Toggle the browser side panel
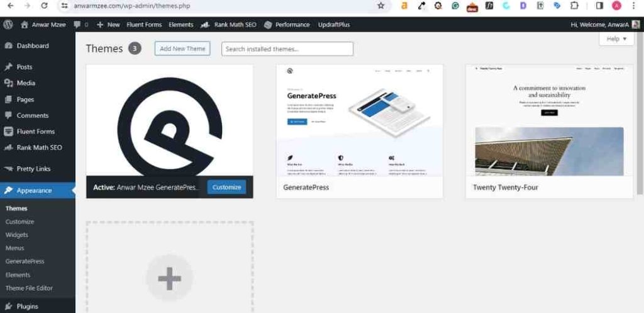This screenshot has height=313, width=644. coord(599,6)
